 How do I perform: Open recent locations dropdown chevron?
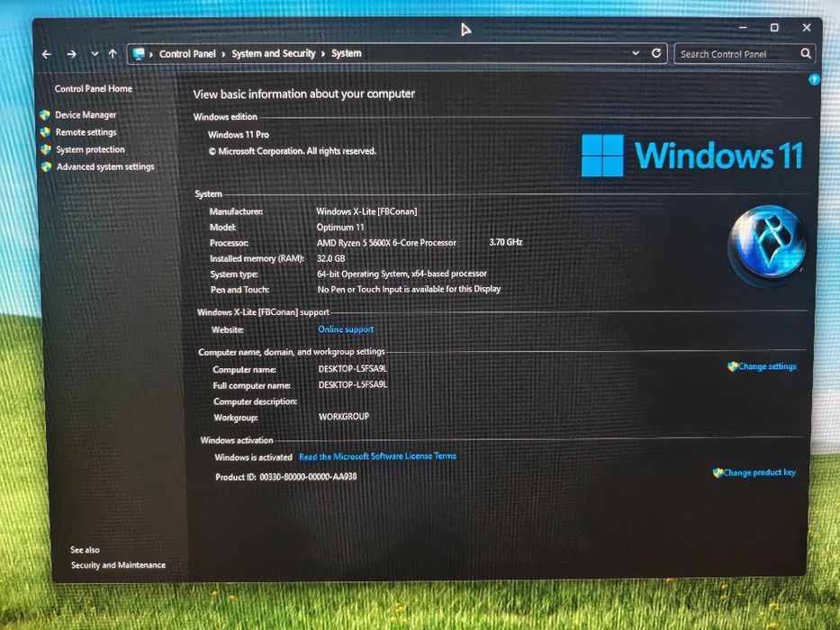point(95,54)
